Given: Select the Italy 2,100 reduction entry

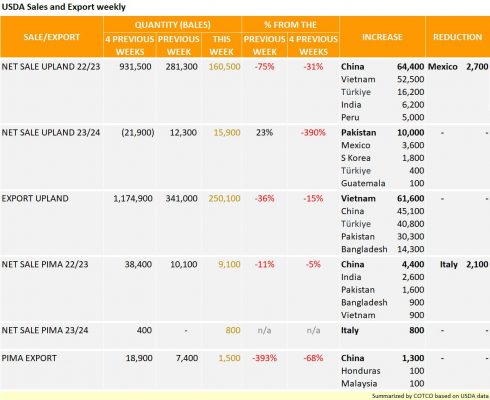Looking at the screenshot, I should click(x=464, y=265).
